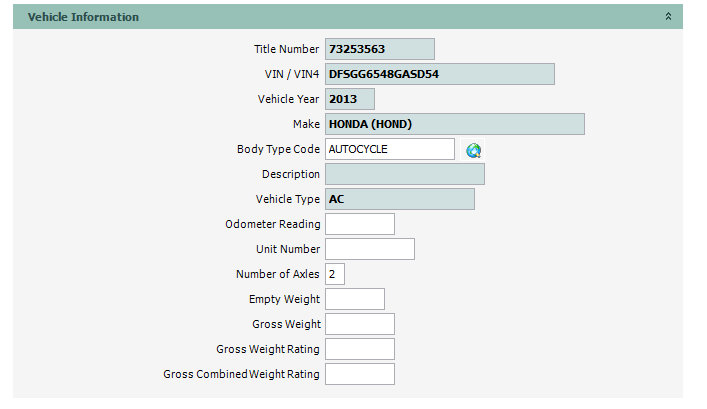
Task: Focus the Body Type Code input
Action: click(x=390, y=149)
